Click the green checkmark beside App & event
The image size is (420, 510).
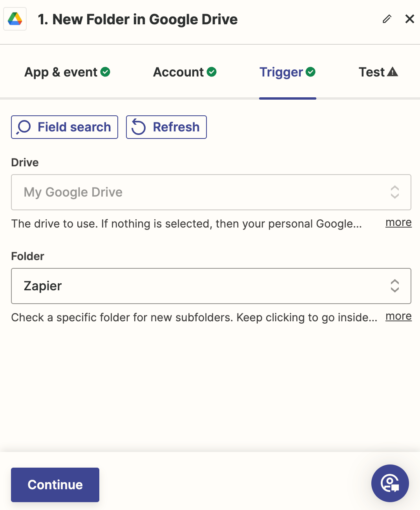105,72
